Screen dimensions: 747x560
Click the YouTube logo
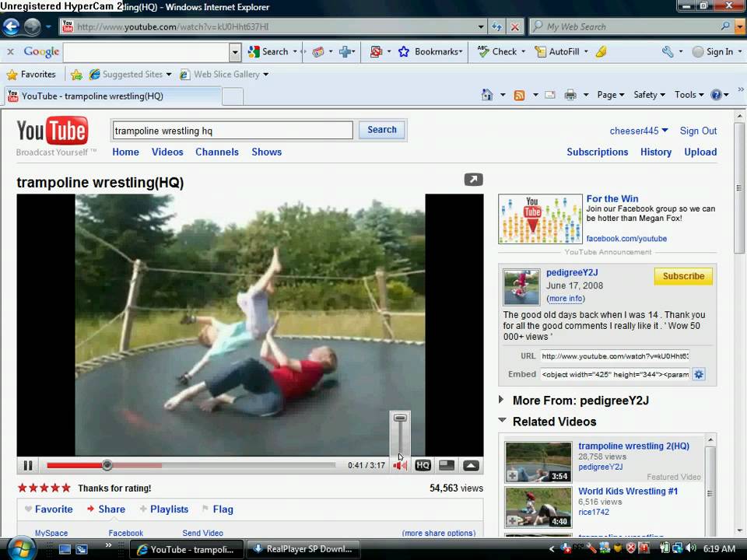click(x=52, y=131)
